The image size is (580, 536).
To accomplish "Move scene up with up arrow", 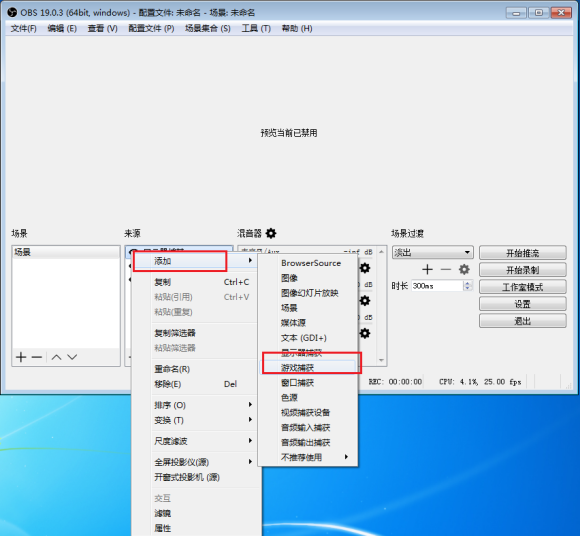I will tap(56, 357).
